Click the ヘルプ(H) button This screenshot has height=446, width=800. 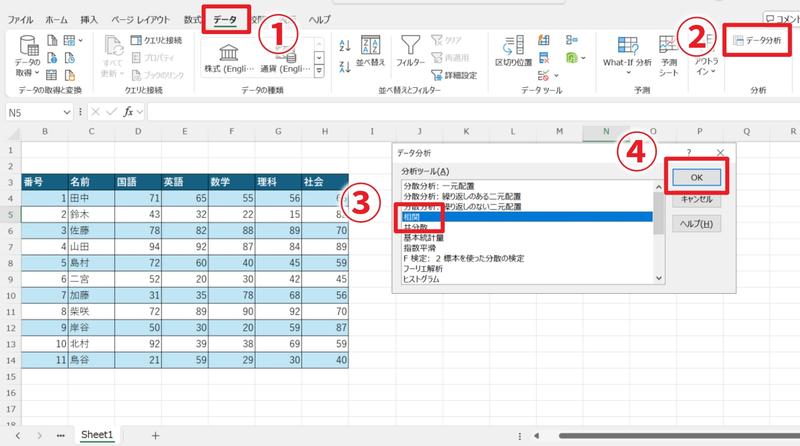tap(696, 224)
